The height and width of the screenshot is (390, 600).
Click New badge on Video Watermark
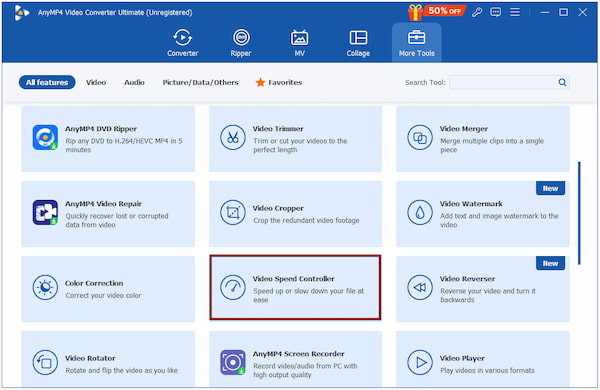550,188
